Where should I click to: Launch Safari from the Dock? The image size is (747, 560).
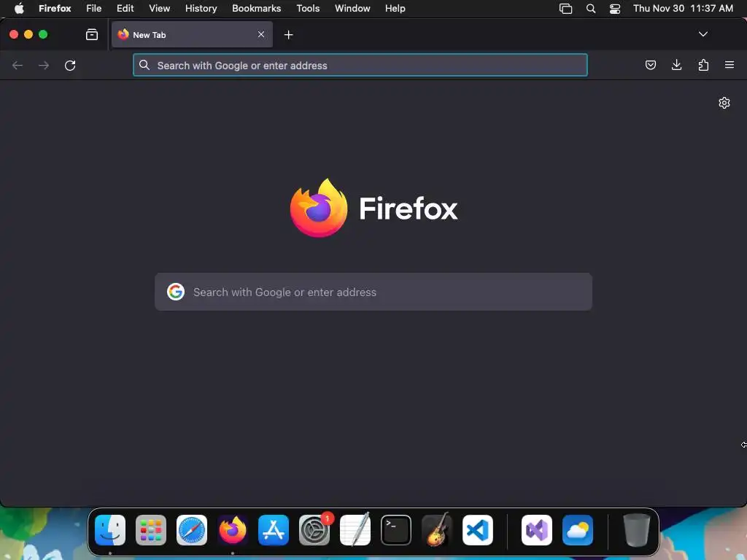click(192, 529)
